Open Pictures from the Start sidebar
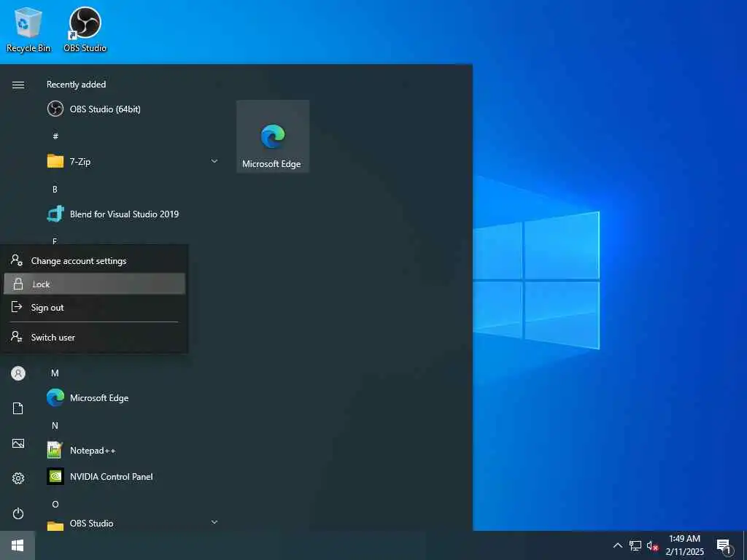 18,444
